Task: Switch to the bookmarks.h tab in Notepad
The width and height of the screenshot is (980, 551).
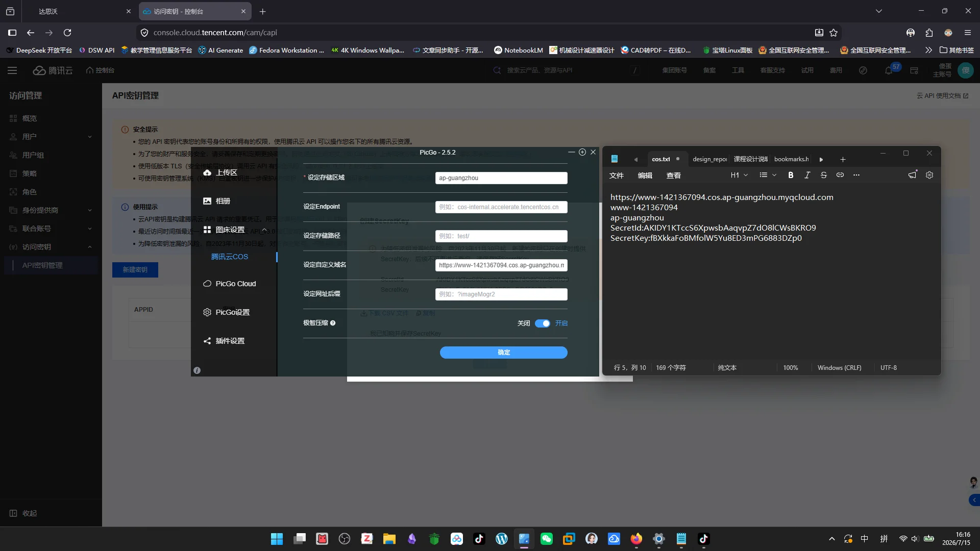Action: [x=791, y=159]
